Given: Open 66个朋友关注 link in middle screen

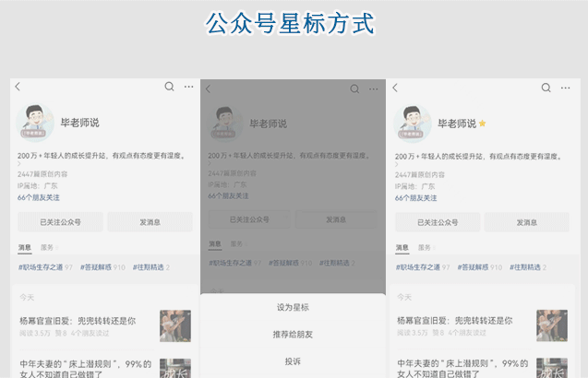Looking at the screenshot, I should [228, 196].
